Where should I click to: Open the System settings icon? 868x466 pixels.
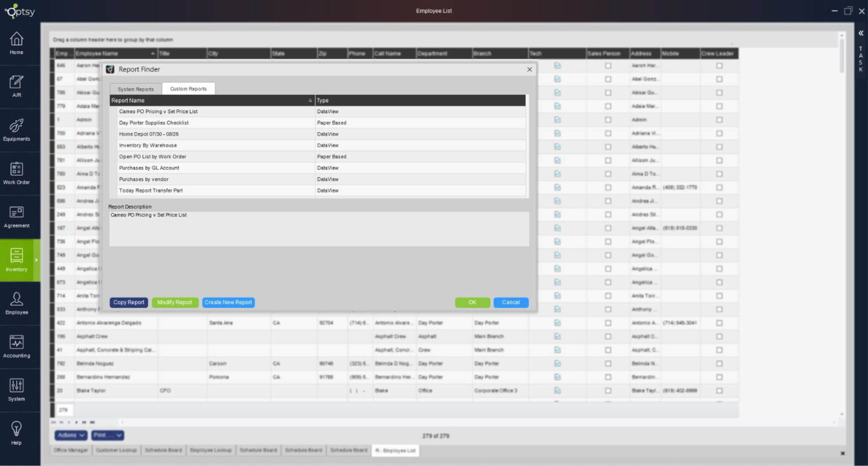point(17,390)
